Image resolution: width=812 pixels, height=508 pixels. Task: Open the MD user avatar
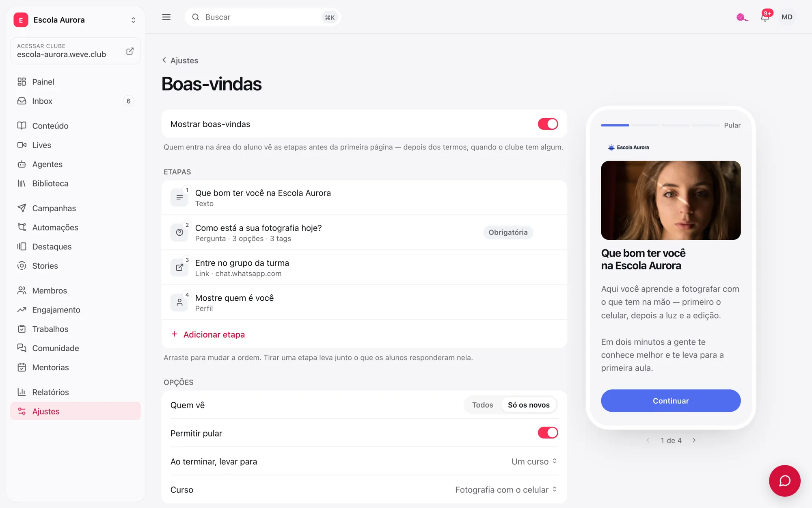(x=787, y=17)
